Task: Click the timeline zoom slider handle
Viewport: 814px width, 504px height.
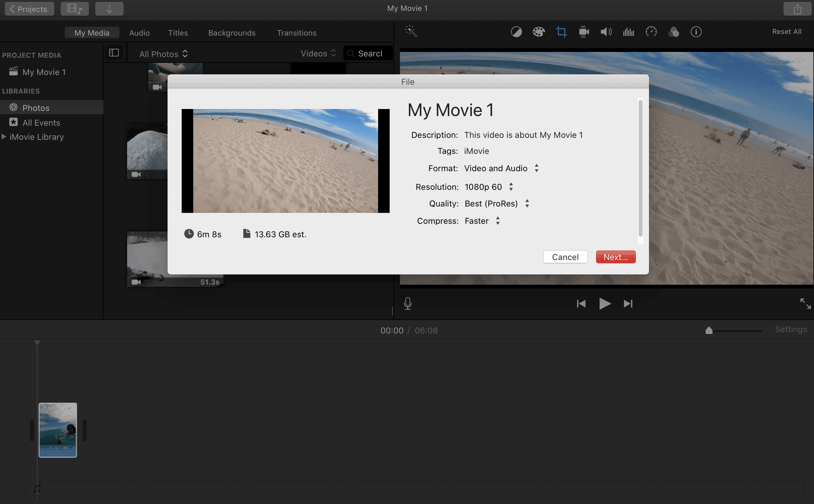Action: [709, 330]
